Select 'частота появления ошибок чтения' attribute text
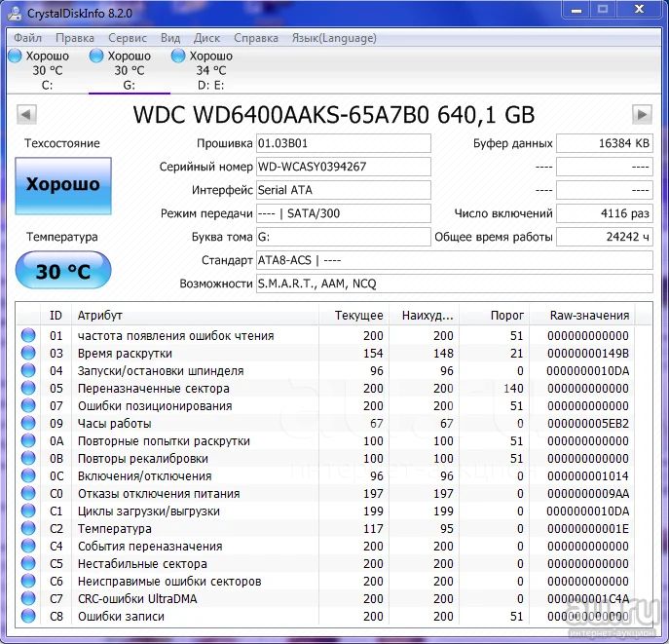Screen dimensions: 669x644 tap(176, 336)
